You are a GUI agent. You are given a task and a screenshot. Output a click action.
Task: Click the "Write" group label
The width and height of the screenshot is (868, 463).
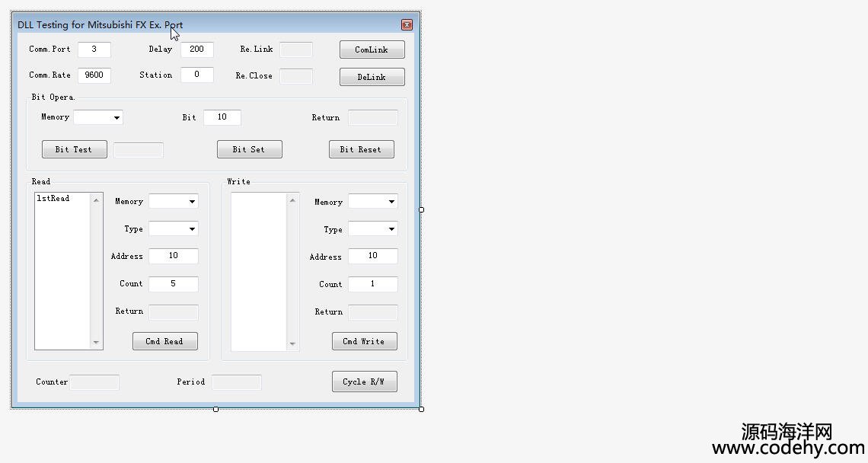(238, 182)
